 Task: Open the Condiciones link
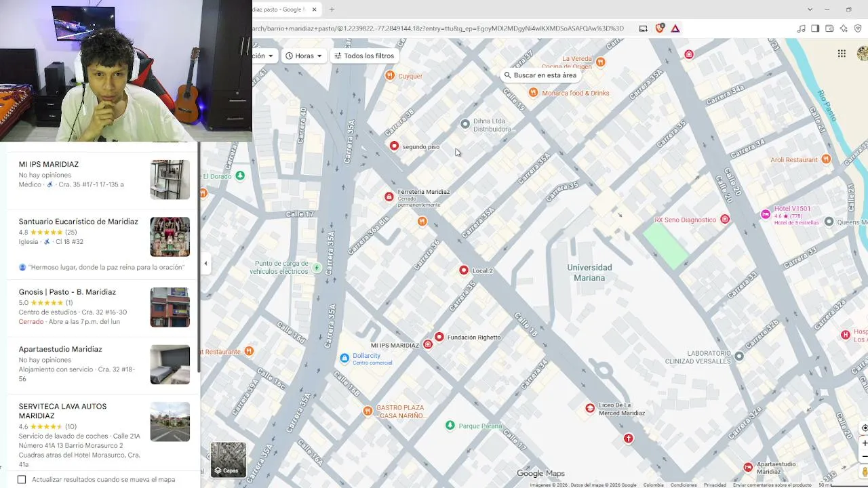pyautogui.click(x=684, y=485)
